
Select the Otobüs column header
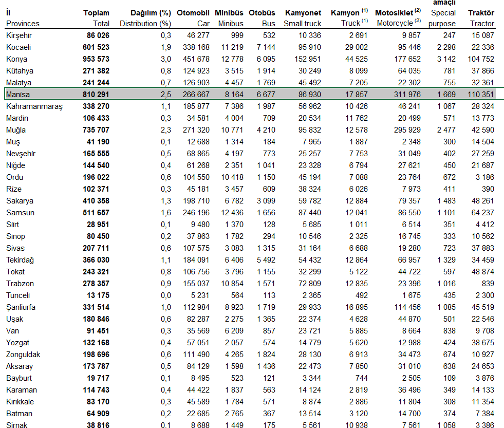(262, 13)
